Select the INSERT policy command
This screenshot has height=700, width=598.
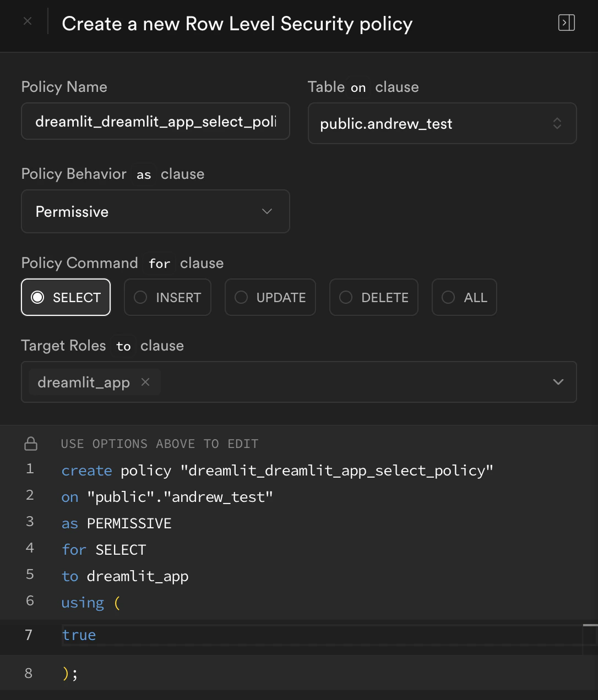click(167, 297)
